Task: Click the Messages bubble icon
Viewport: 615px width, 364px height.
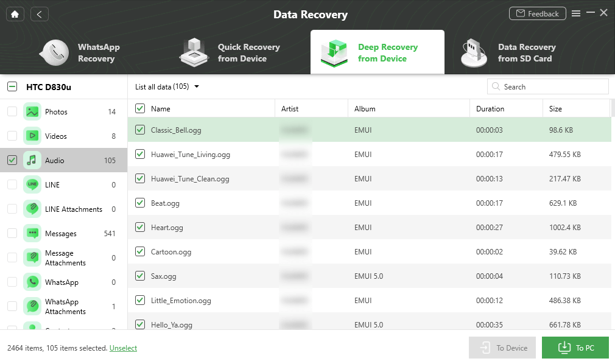Action: (x=32, y=233)
